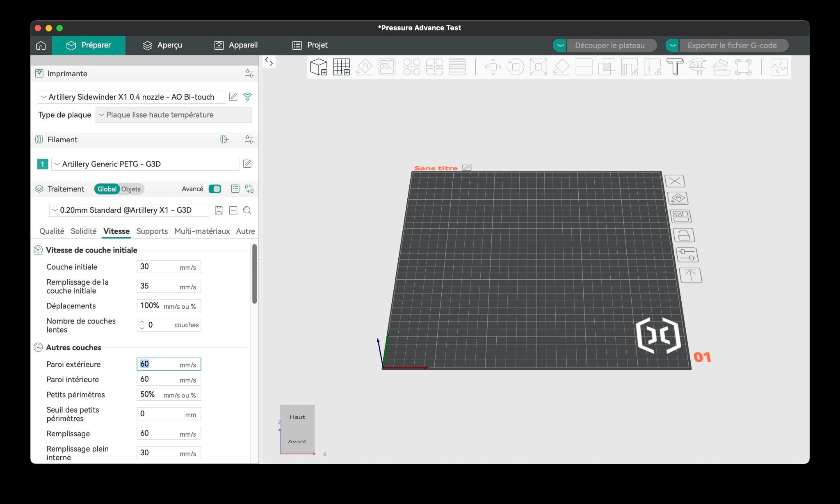Click Auto orient beside the plate
The image size is (840, 504).
(x=678, y=198)
